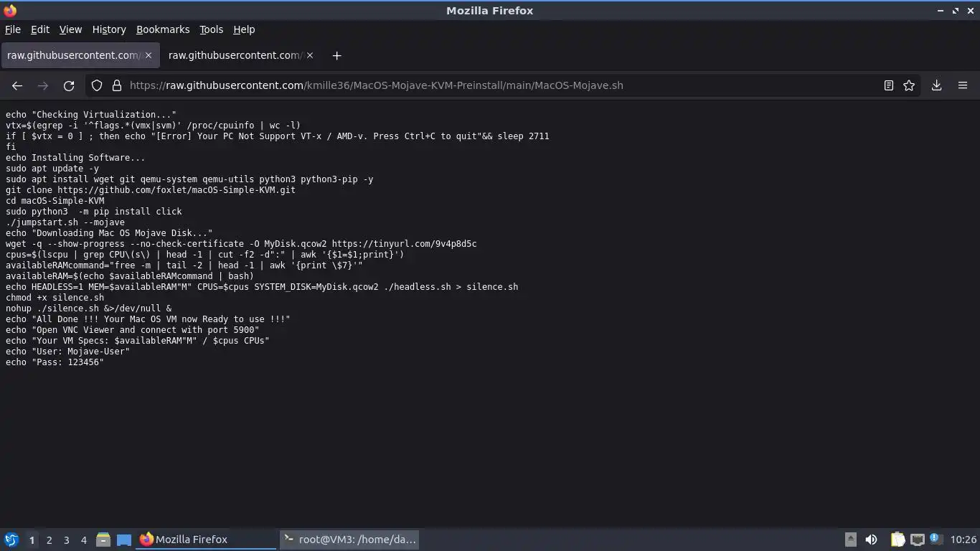The width and height of the screenshot is (980, 551).
Task: Toggle Reader View in address bar
Action: pos(888,85)
